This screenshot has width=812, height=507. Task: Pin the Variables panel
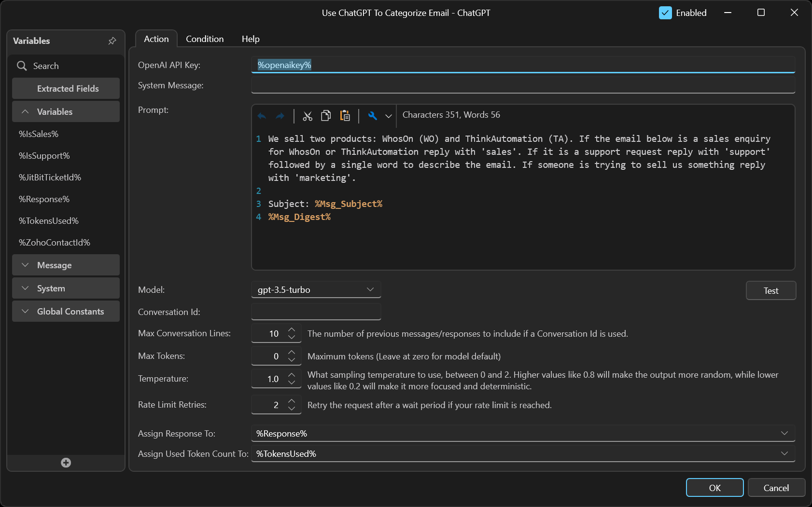112,41
